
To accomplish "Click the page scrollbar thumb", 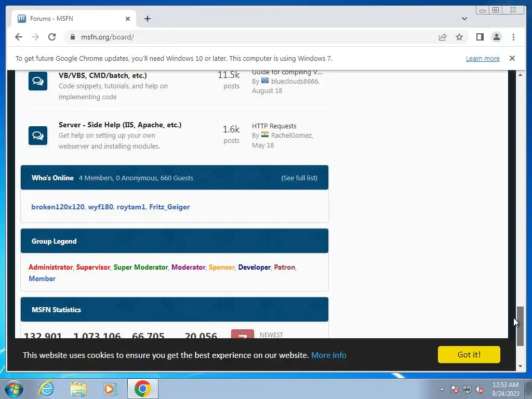I will (520, 326).
